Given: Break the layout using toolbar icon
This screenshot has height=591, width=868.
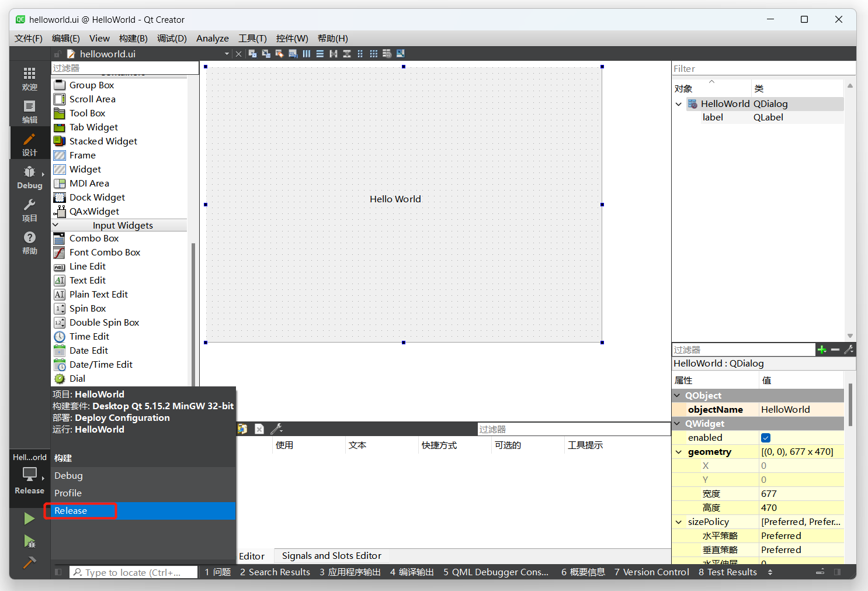Looking at the screenshot, I should pos(387,54).
